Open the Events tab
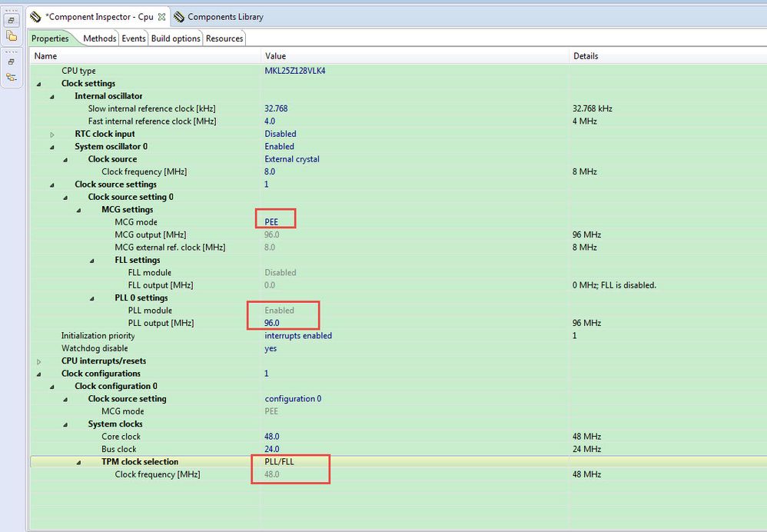This screenshot has width=767, height=532. click(x=134, y=38)
